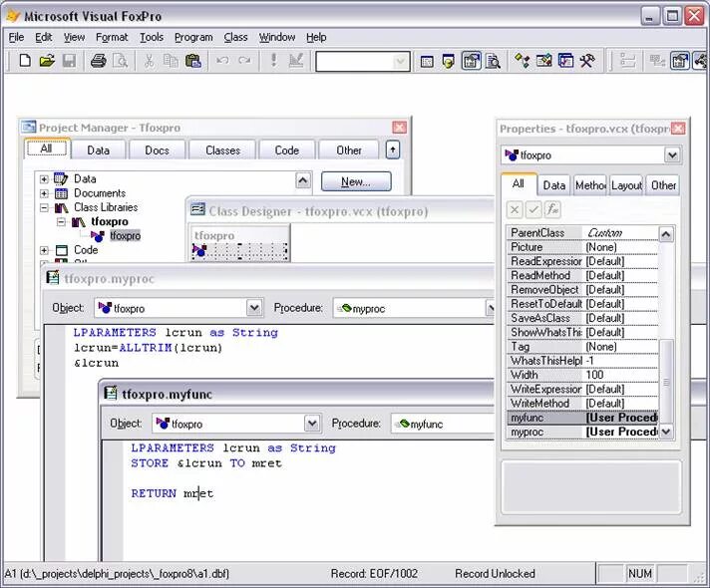710x588 pixels.
Task: Select the Data tab in Properties window
Action: pyautogui.click(x=553, y=185)
